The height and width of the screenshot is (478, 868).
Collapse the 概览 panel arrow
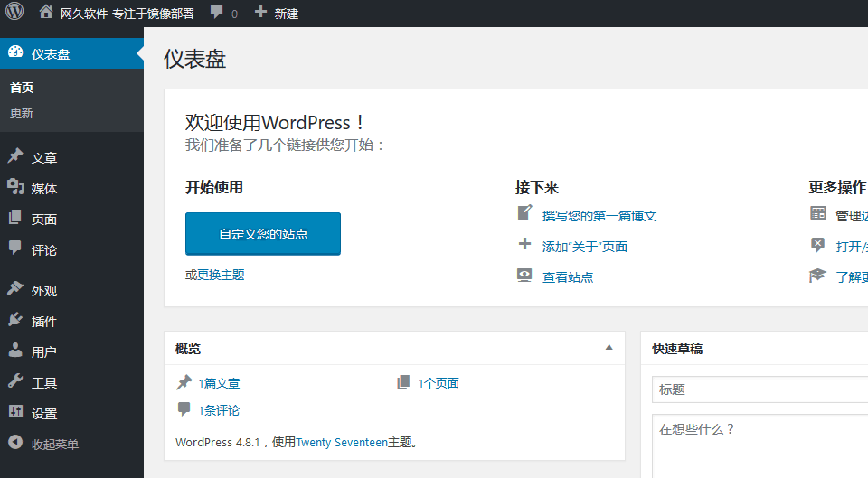609,348
